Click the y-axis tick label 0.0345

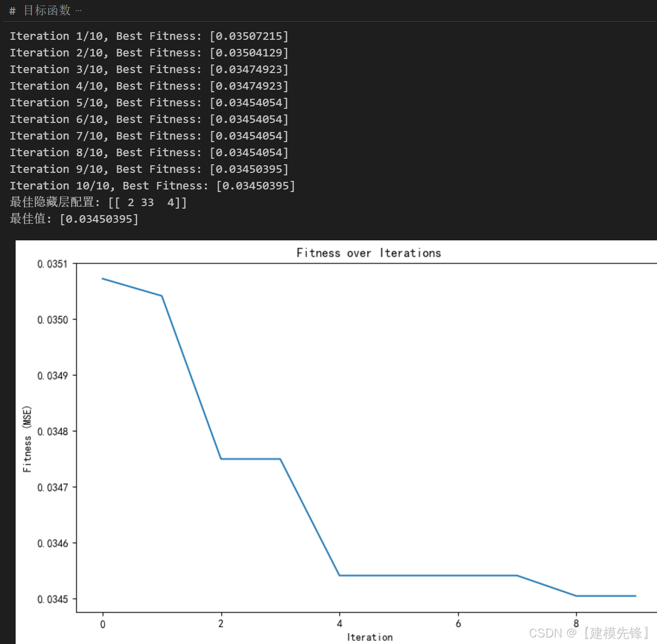pyautogui.click(x=52, y=600)
